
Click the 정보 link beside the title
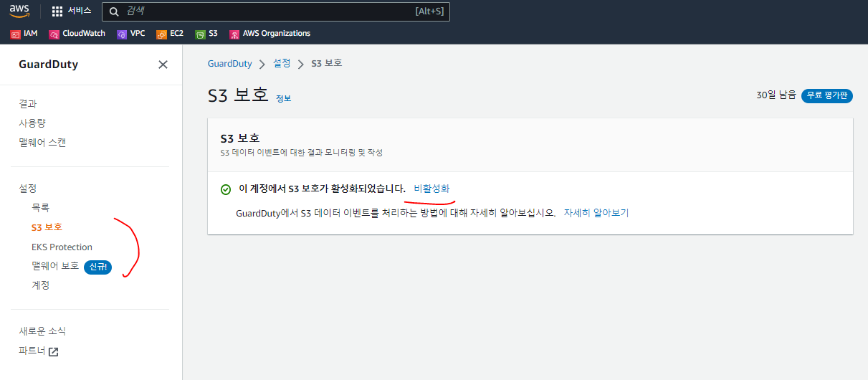tap(284, 98)
